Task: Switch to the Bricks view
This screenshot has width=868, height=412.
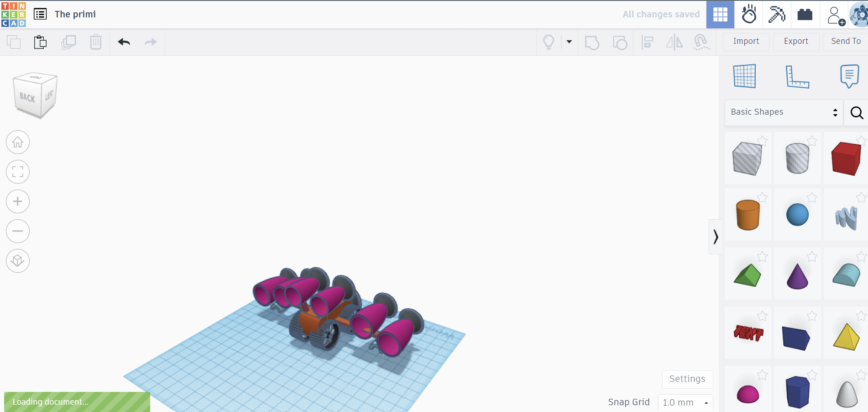Action: point(805,15)
